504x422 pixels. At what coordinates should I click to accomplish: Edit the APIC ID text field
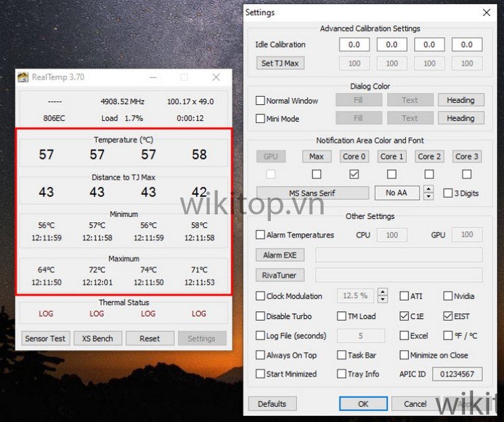457,374
